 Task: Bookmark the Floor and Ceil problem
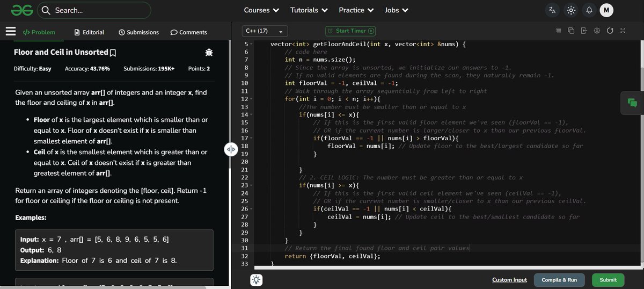point(113,53)
